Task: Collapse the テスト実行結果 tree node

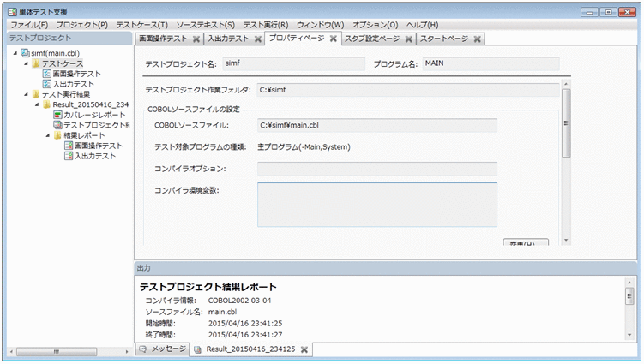Action: (x=26, y=94)
